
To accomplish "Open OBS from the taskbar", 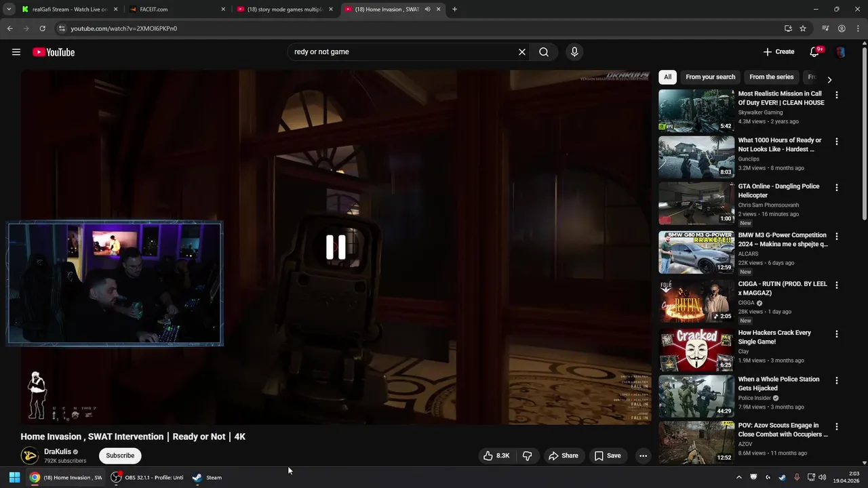I will tap(147, 477).
